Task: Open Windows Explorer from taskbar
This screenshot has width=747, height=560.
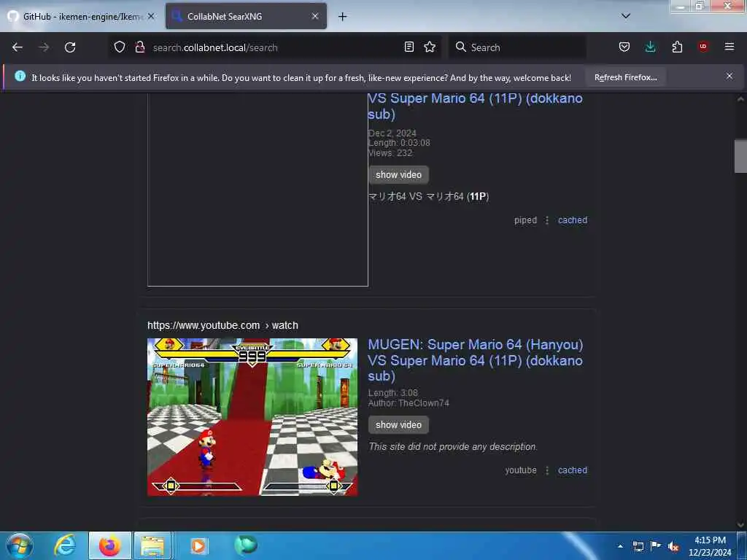Action: point(152,545)
